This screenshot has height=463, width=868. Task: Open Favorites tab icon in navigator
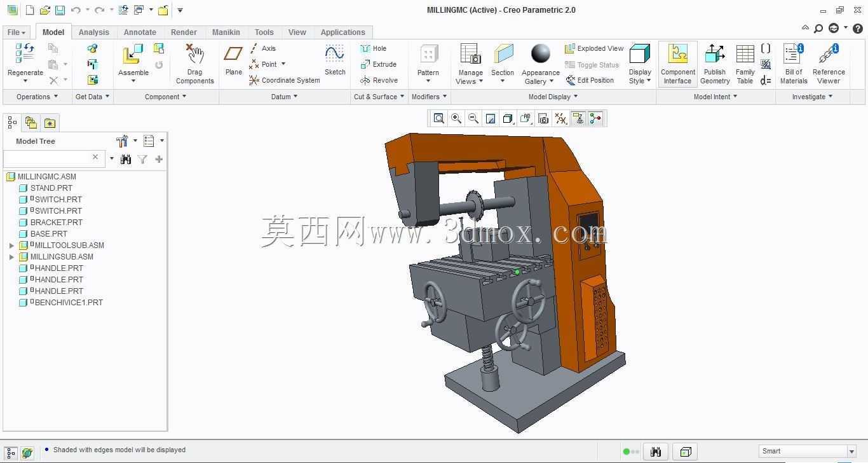pyautogui.click(x=50, y=123)
